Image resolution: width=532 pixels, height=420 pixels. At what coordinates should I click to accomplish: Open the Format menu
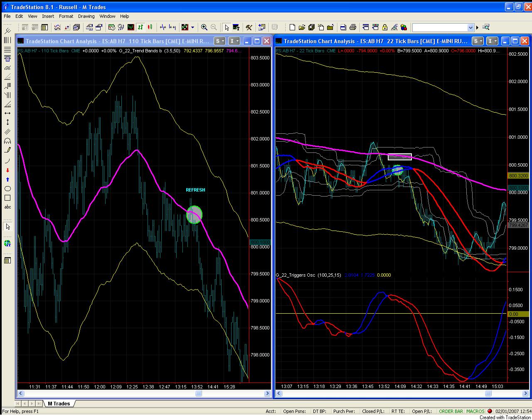point(66,16)
